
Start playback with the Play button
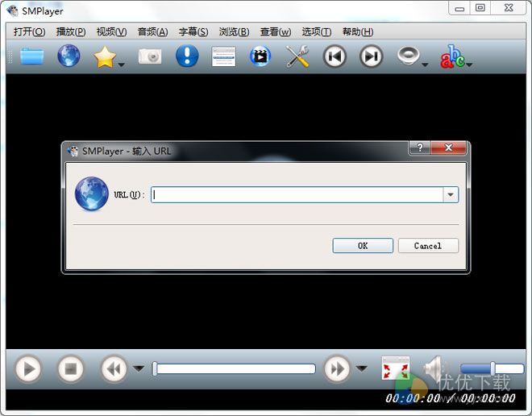click(28, 368)
